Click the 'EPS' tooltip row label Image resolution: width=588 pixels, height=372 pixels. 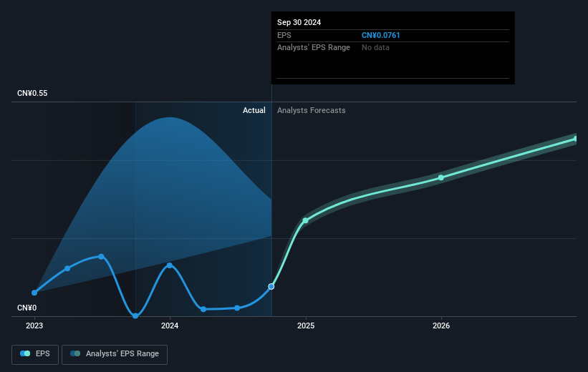point(284,35)
